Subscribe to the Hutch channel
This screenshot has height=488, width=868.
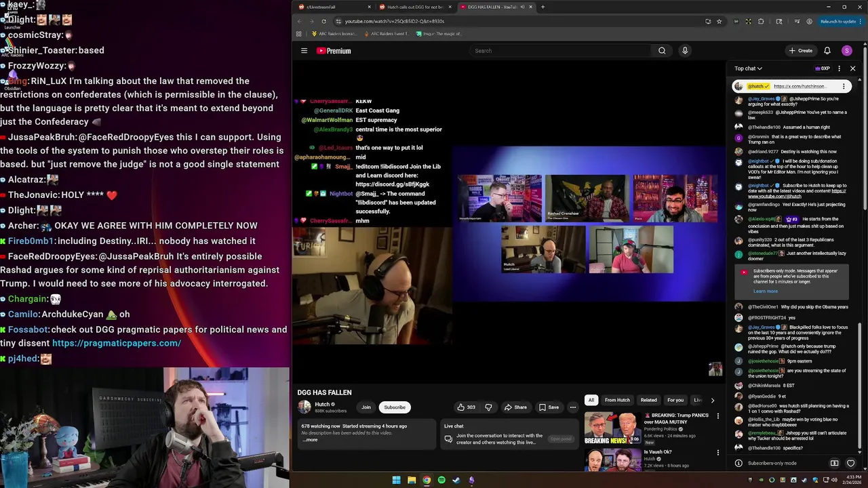(x=395, y=407)
